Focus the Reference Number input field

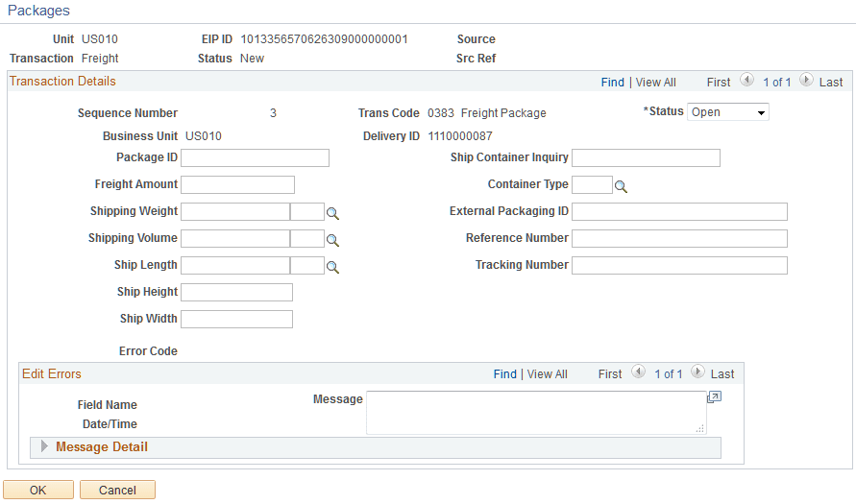coord(679,238)
